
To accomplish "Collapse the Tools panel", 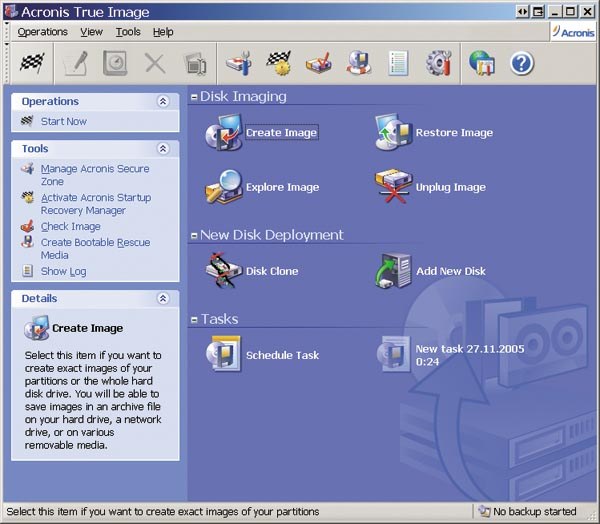I will point(163,148).
